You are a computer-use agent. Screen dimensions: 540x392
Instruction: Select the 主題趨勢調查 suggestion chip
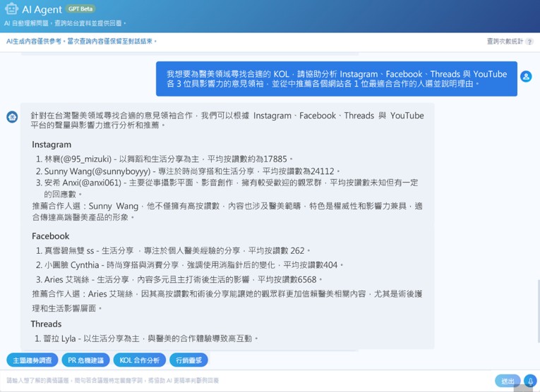pyautogui.click(x=32, y=360)
